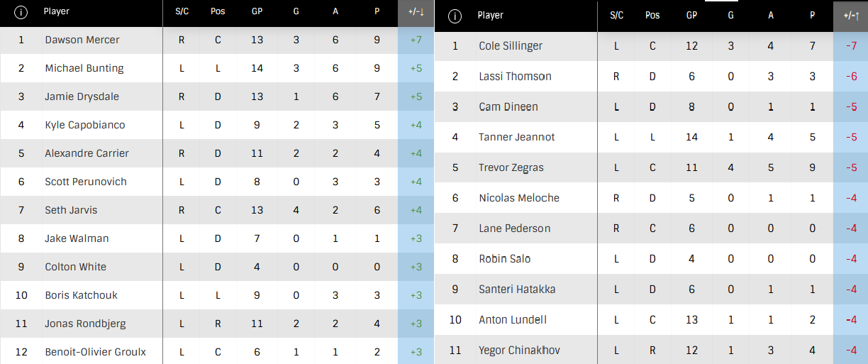The image size is (868, 364).
Task: Sort Dawson Mercer's table by Pos header
Action: [218, 12]
